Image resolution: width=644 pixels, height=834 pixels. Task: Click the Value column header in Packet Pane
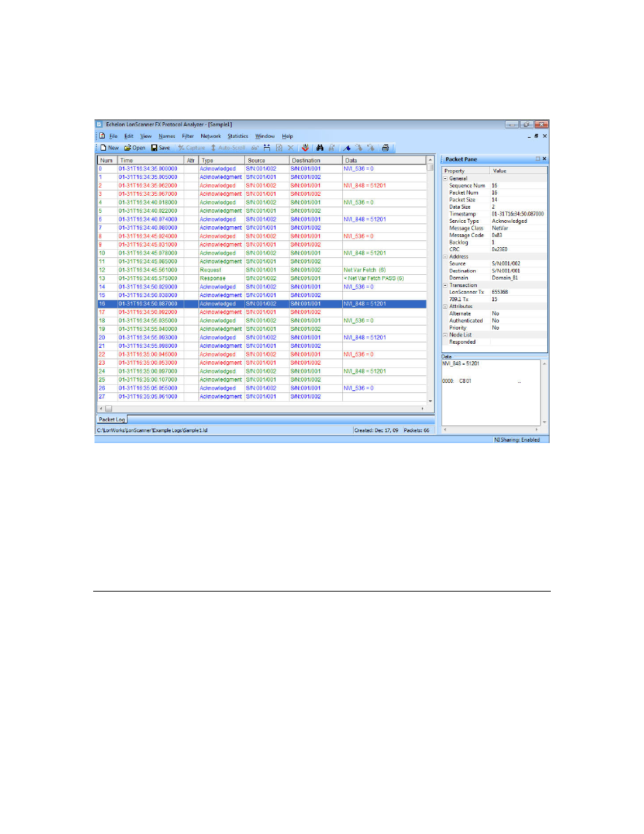pyautogui.click(x=519, y=171)
